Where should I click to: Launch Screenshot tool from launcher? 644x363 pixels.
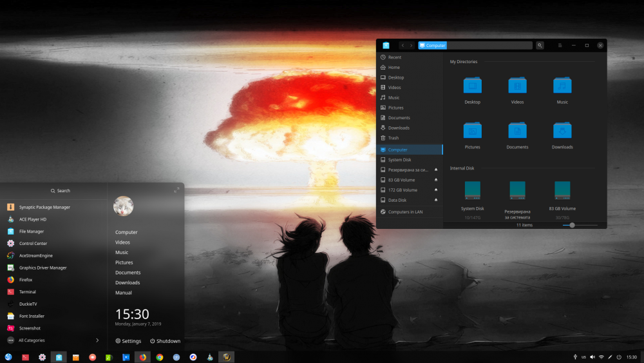click(x=53, y=328)
